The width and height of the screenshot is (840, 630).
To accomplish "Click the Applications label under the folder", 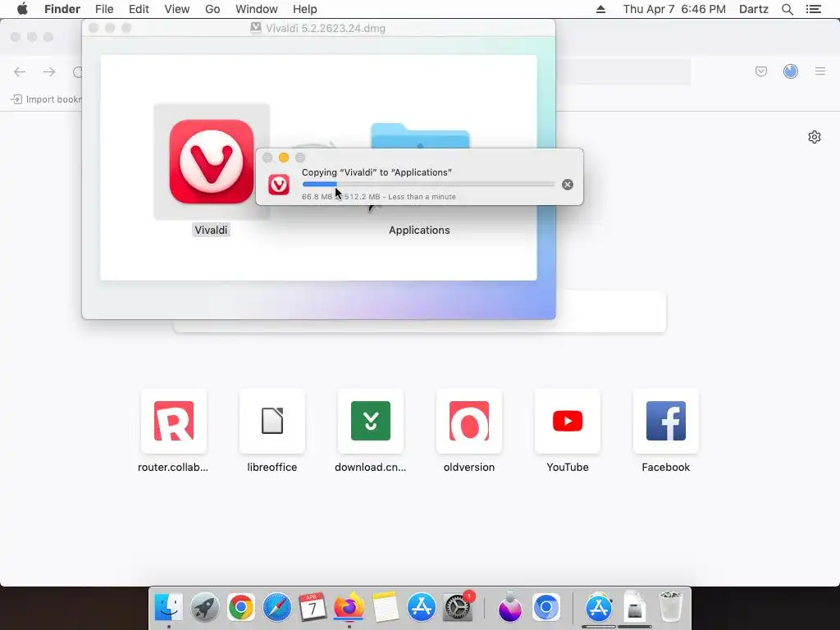I will point(419,231).
